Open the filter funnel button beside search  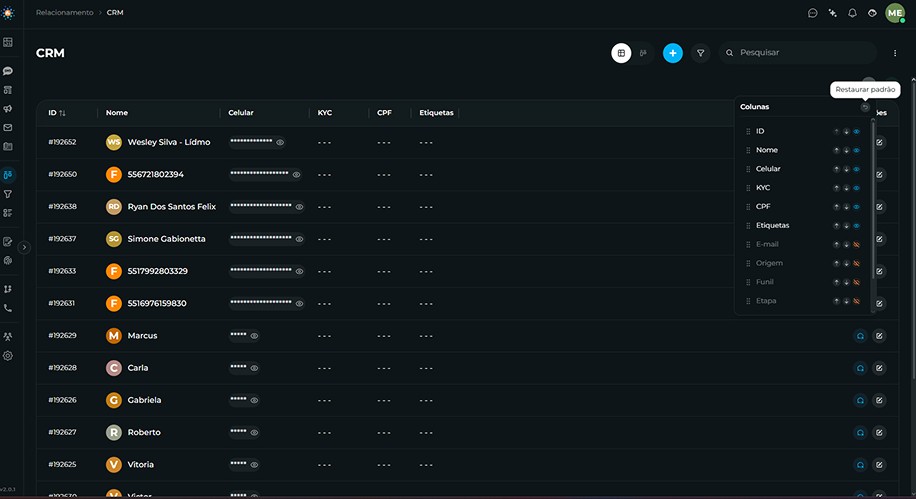700,53
